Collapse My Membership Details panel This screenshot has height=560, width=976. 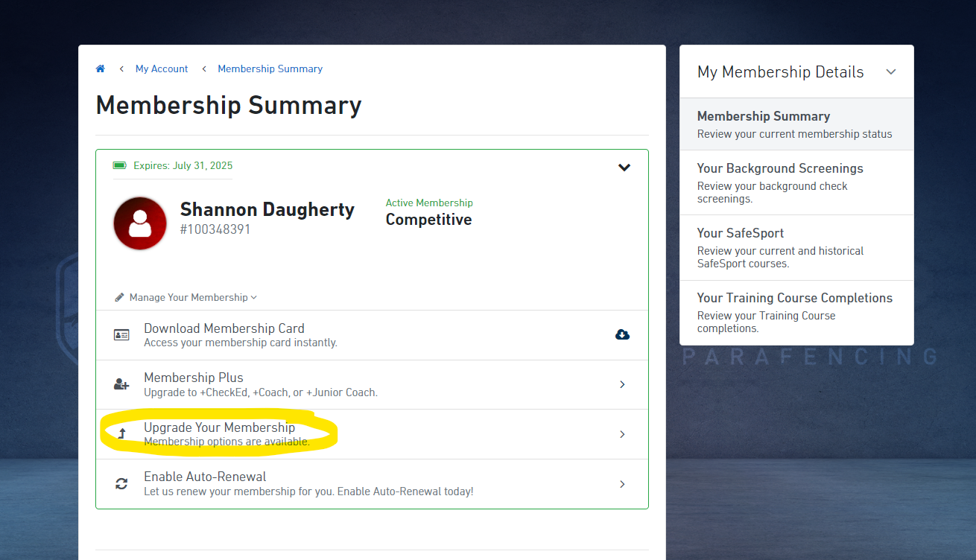pos(891,72)
